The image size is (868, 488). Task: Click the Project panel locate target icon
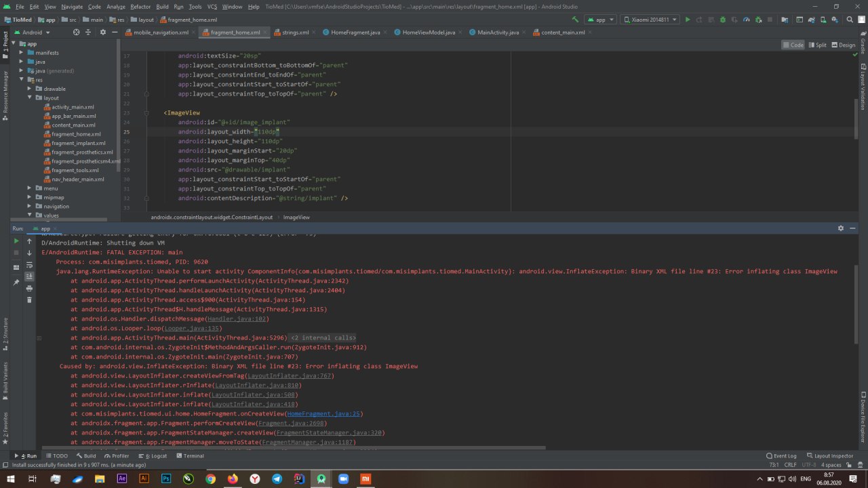click(x=76, y=32)
